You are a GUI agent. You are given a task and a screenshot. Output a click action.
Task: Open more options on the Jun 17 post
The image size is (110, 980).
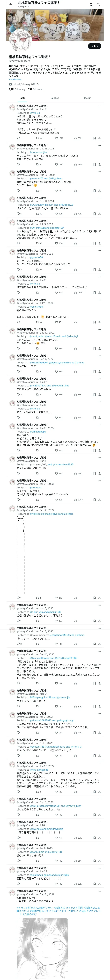pyautogui.click(x=99, y=106)
